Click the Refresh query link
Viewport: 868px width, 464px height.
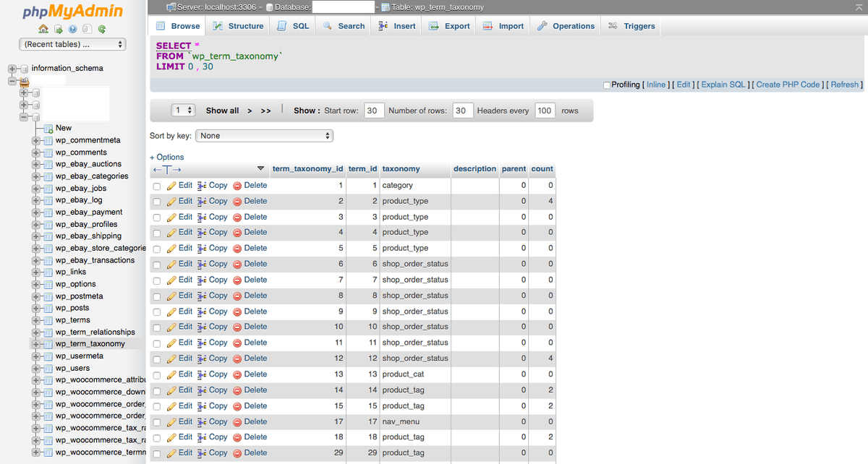844,85
